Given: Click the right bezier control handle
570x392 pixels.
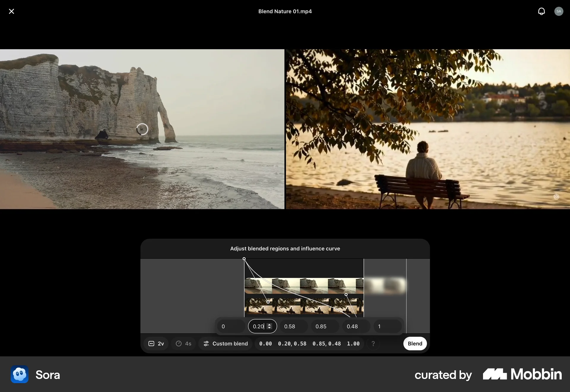Looking at the screenshot, I should (x=346, y=295).
